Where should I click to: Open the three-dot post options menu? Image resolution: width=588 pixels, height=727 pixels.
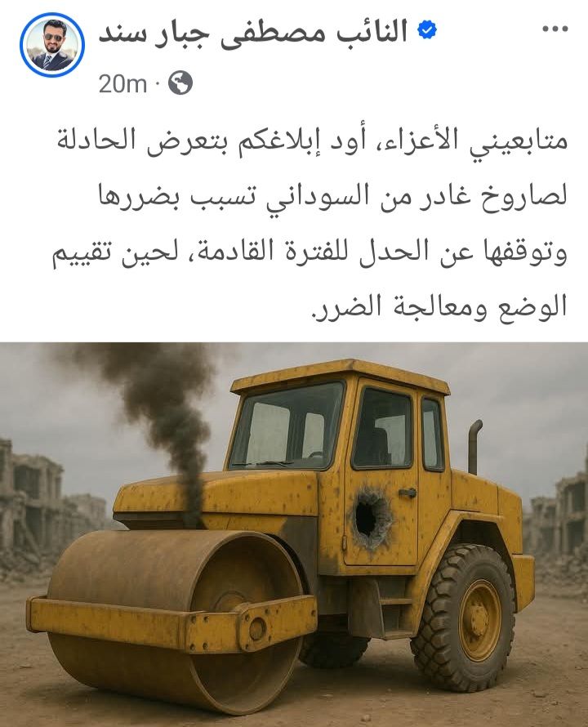[x=555, y=29]
